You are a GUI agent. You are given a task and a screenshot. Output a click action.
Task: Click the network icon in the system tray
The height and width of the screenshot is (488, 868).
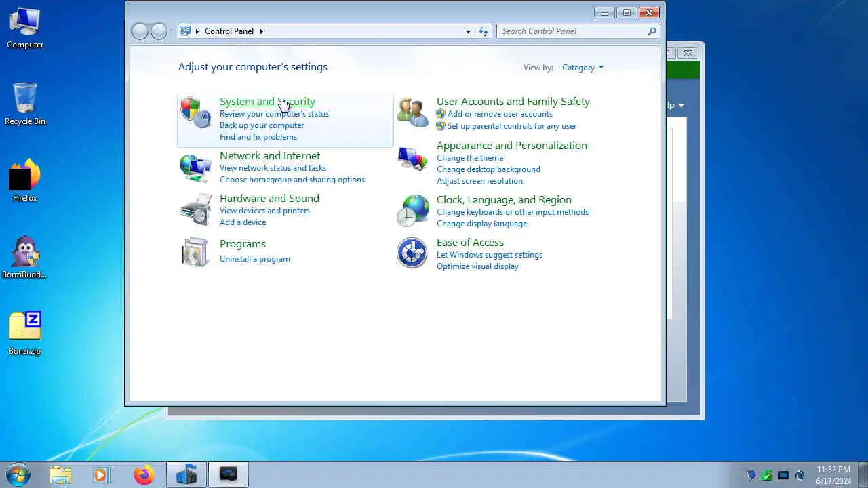point(783,475)
